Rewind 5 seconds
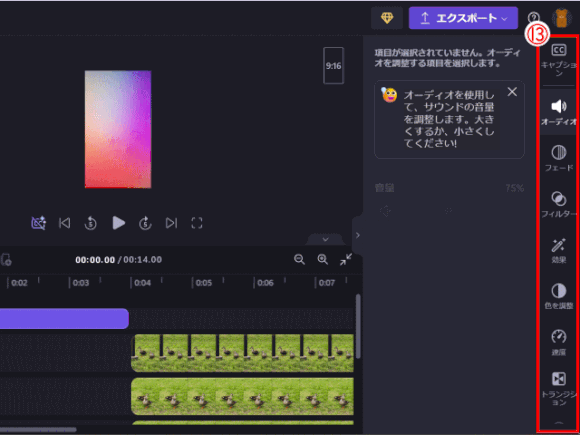Viewport: 580px width, 435px height. (91, 223)
